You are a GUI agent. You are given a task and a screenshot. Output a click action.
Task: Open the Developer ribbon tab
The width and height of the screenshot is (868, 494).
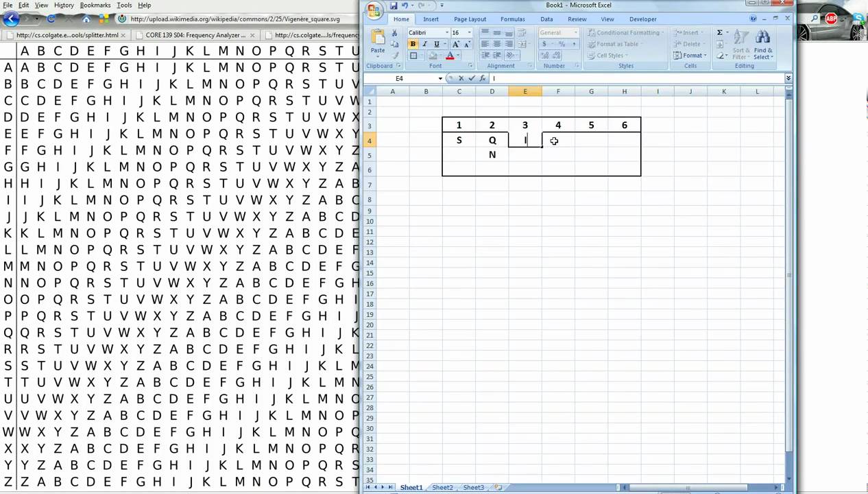642,19
